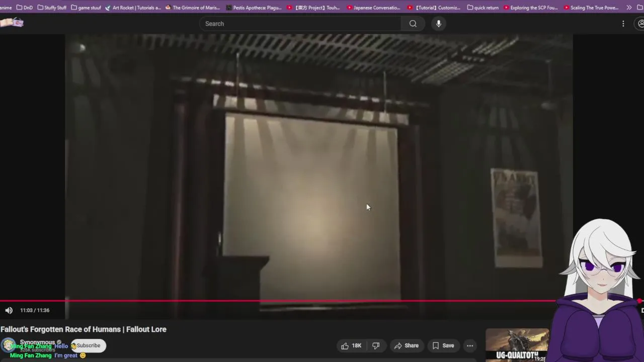Click into the YouTube search field
Screen dimensions: 644x362
click(x=300, y=24)
